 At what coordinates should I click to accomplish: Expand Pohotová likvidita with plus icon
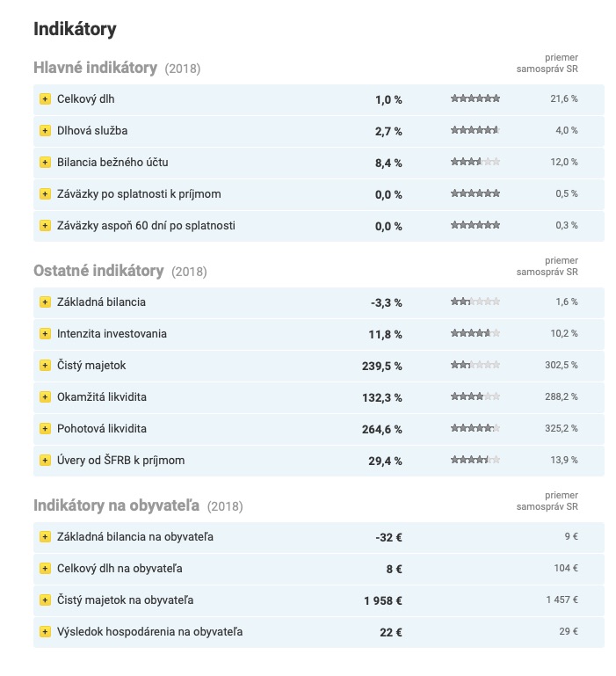click(x=45, y=428)
